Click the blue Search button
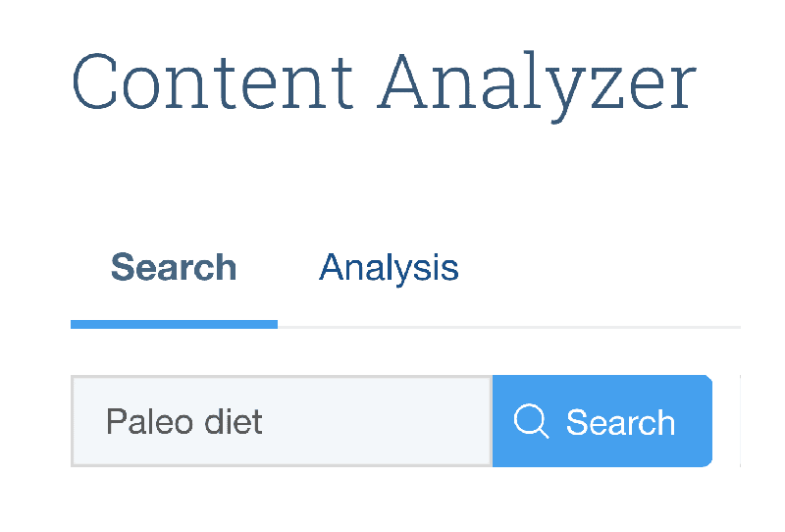The height and width of the screenshot is (532, 785). pos(602,421)
